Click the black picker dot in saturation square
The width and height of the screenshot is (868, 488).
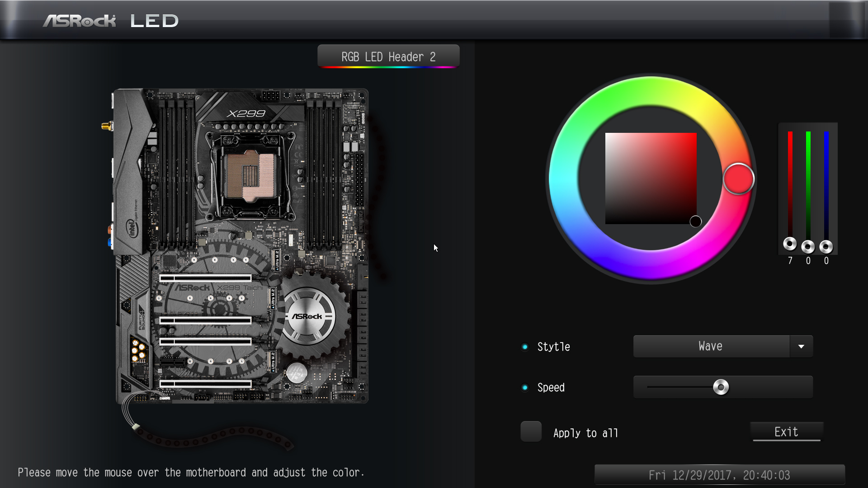coord(695,221)
